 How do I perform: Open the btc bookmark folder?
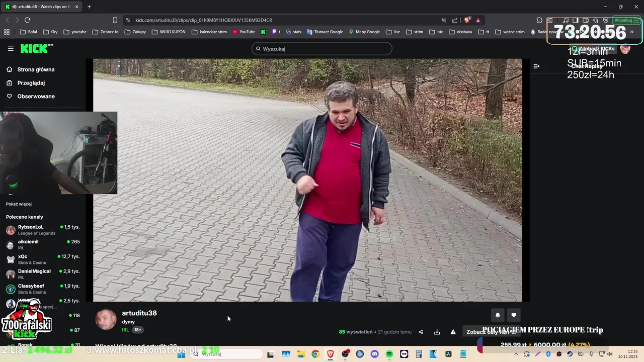pos(437,32)
